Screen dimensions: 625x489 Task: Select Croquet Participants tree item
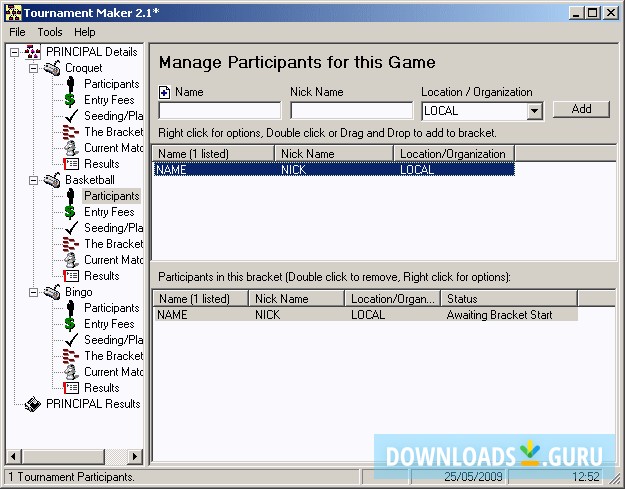click(x=112, y=84)
